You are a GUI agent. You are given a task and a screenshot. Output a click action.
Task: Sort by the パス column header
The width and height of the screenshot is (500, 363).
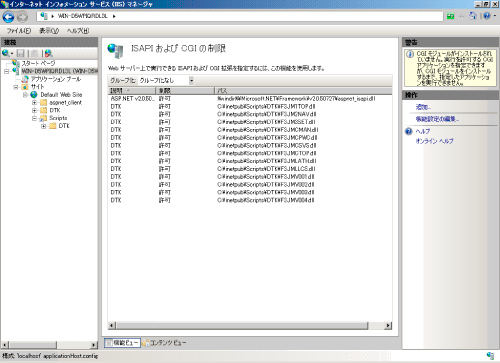click(x=303, y=91)
